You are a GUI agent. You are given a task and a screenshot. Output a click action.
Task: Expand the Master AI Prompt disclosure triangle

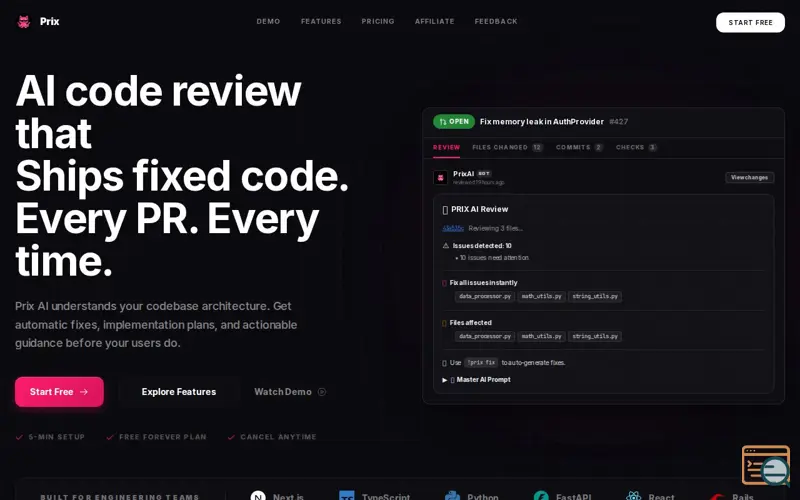[444, 380]
